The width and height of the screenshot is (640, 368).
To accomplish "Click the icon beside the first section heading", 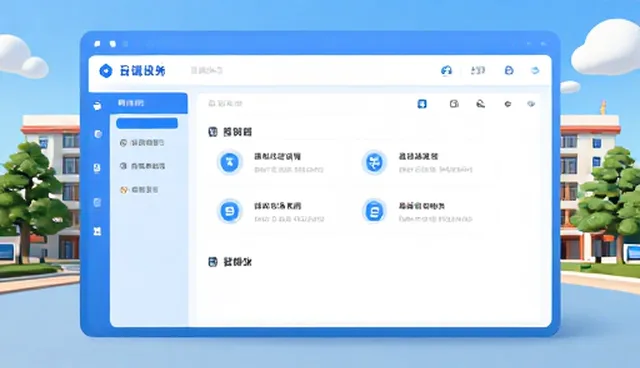I will [x=213, y=131].
